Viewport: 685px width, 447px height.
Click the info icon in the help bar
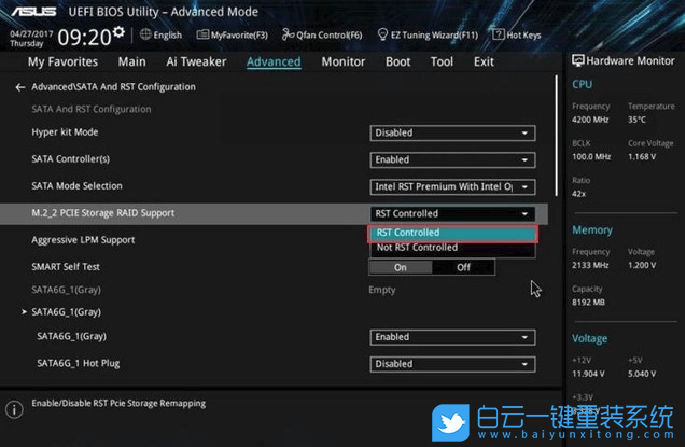[14, 410]
